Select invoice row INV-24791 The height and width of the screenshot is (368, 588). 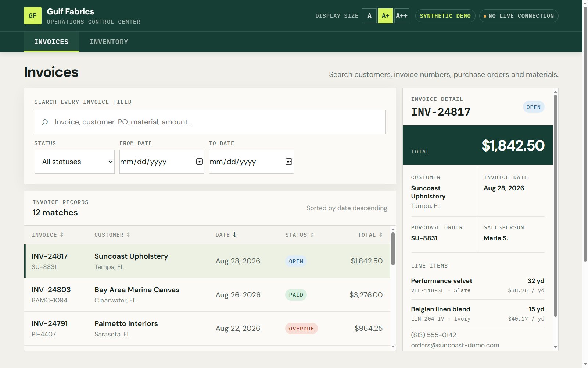tap(207, 328)
